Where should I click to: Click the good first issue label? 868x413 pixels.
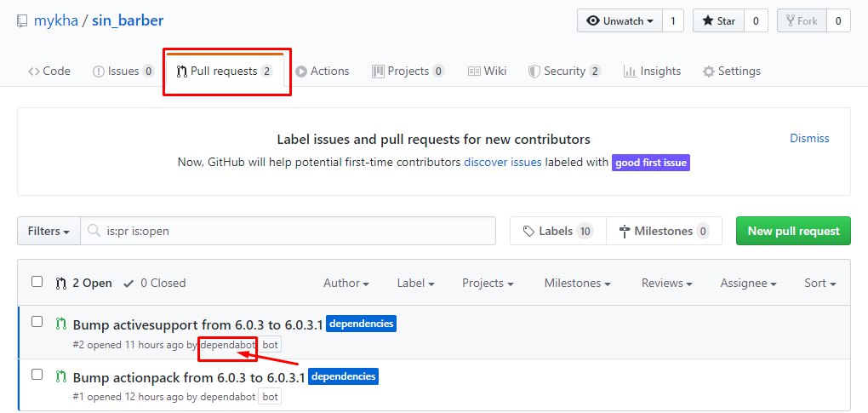(x=651, y=163)
